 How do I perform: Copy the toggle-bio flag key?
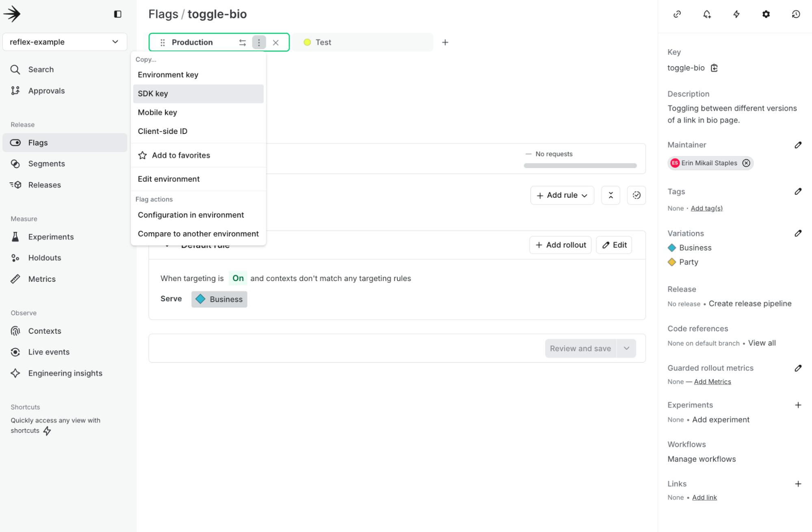714,68
